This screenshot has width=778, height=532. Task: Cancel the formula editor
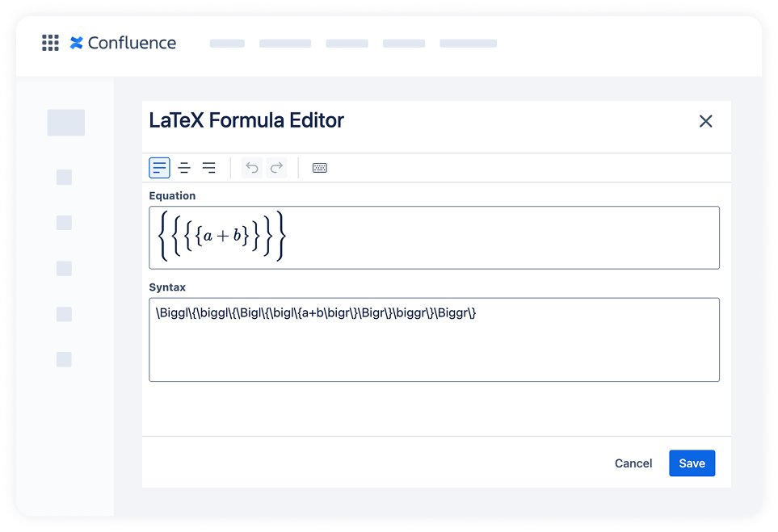(x=633, y=463)
